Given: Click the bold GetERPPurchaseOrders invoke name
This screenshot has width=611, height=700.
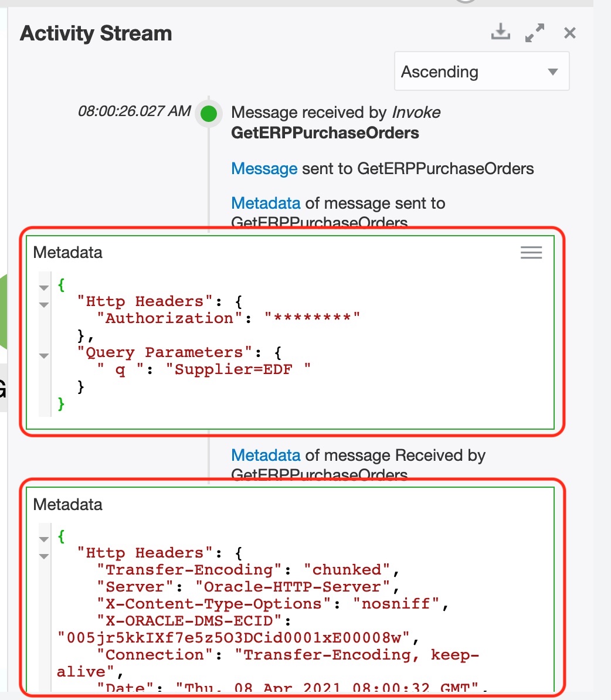Looking at the screenshot, I should [x=325, y=133].
